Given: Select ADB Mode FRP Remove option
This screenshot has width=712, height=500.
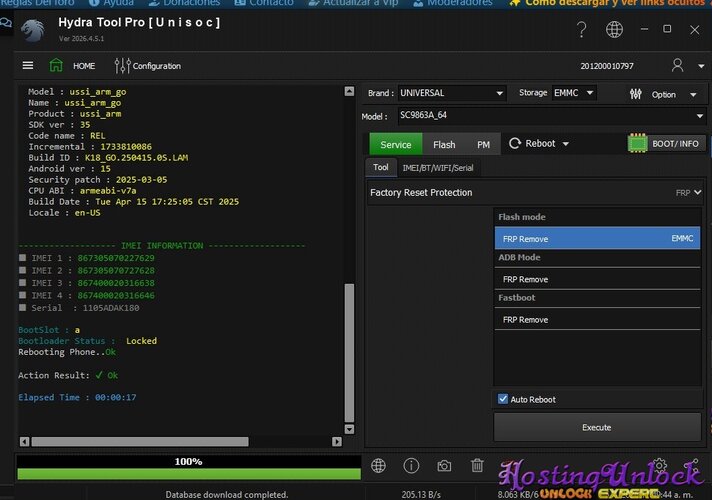Looking at the screenshot, I should pos(596,280).
